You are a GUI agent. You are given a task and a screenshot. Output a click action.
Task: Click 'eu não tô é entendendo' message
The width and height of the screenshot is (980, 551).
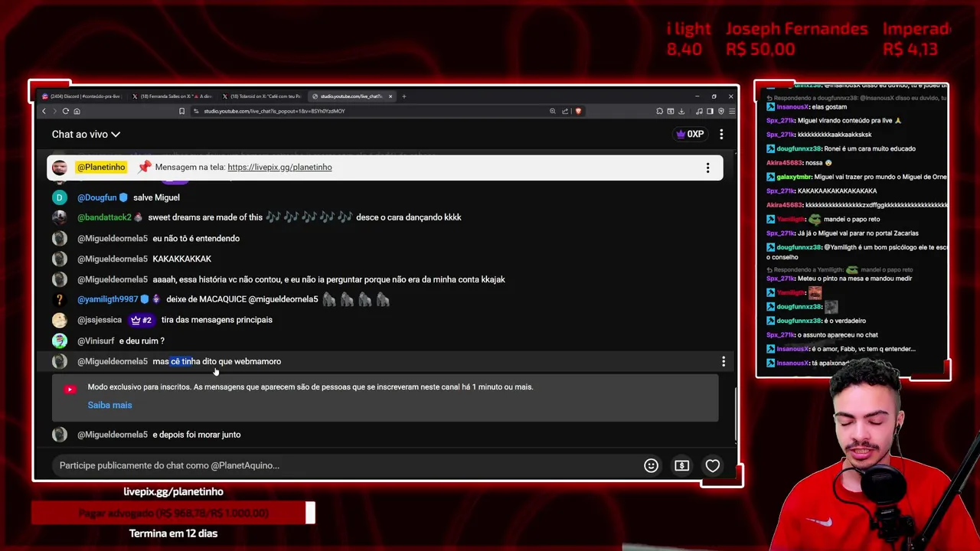point(196,238)
